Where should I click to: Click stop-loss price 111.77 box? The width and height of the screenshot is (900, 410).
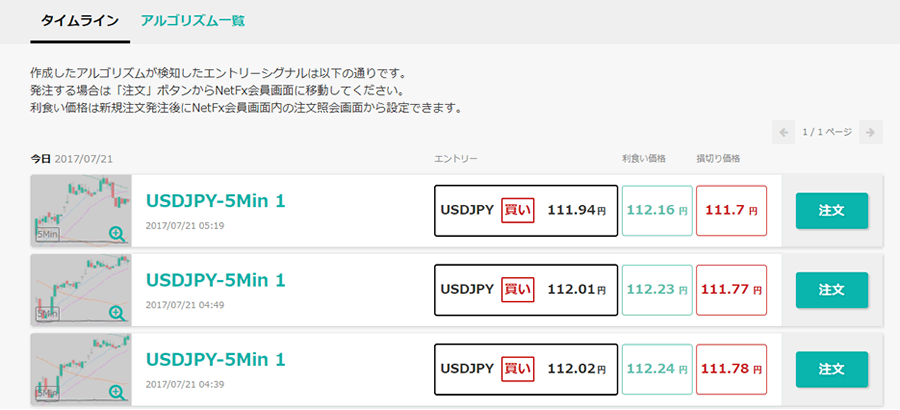point(731,290)
